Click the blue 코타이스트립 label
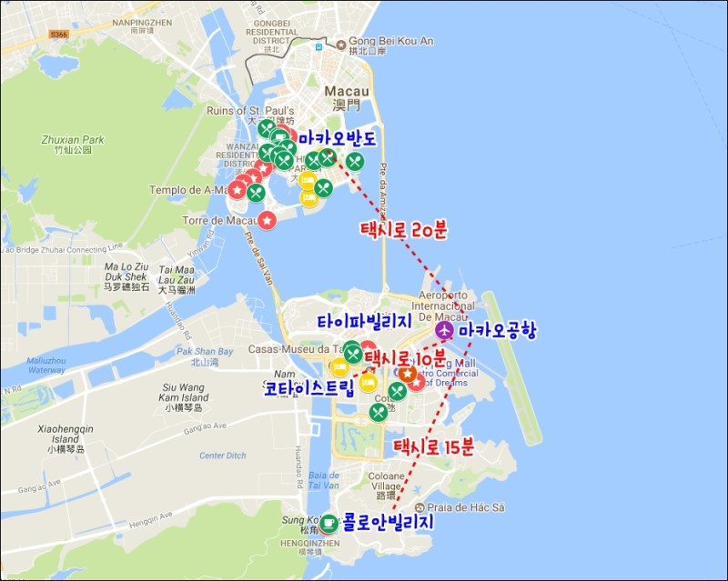728x581 pixels. click(309, 388)
